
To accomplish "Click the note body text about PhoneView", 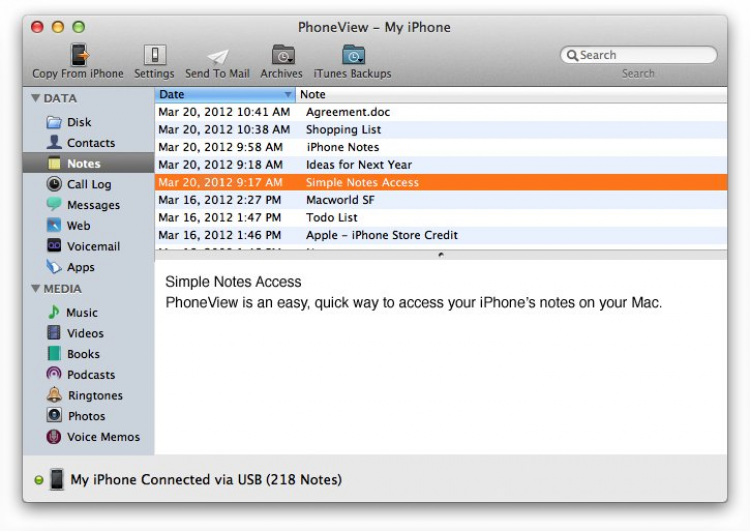I will pyautogui.click(x=414, y=303).
